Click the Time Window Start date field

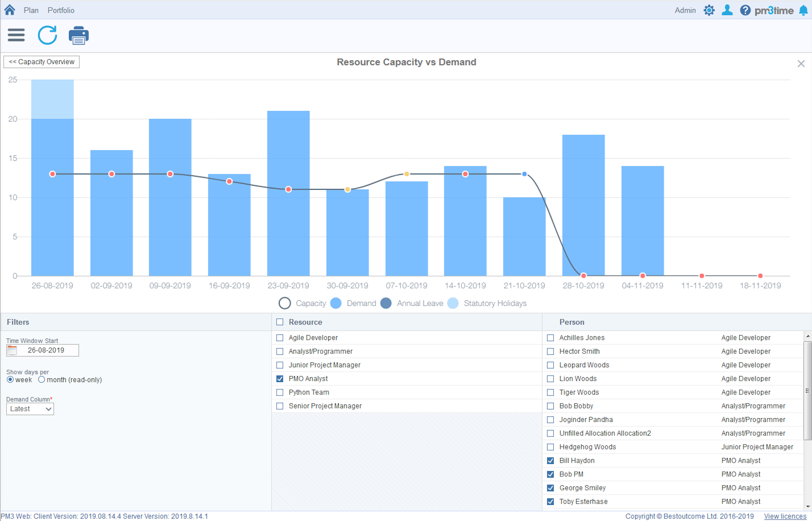click(47, 350)
